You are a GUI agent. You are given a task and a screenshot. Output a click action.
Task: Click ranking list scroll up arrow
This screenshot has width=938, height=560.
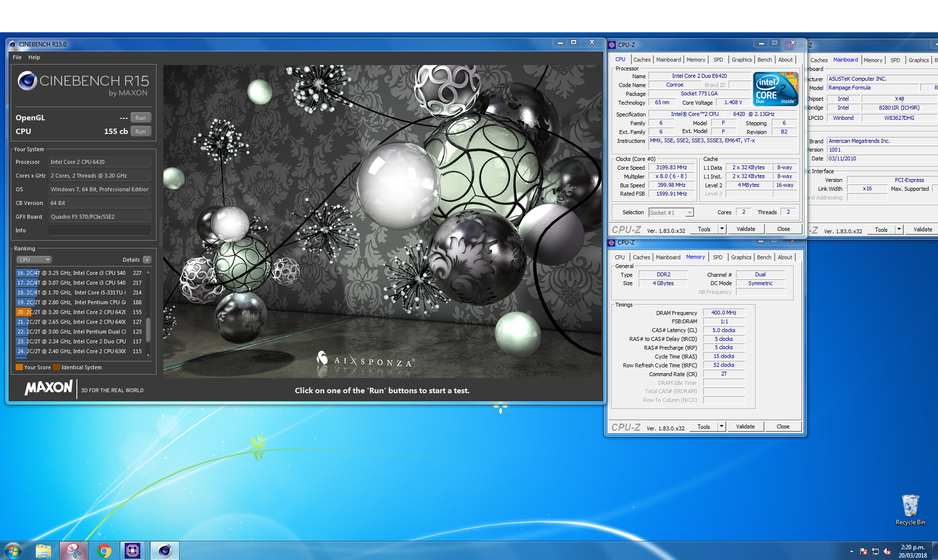[x=148, y=272]
